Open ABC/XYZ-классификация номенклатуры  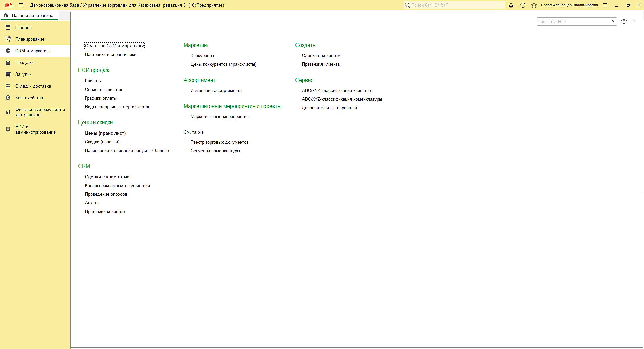click(x=342, y=99)
